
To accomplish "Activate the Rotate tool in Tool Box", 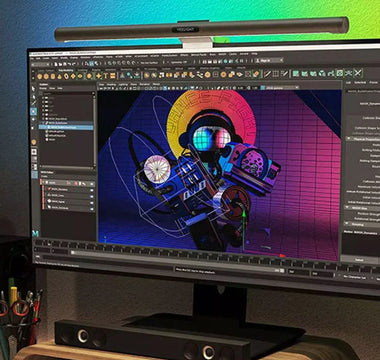I will tap(33, 119).
